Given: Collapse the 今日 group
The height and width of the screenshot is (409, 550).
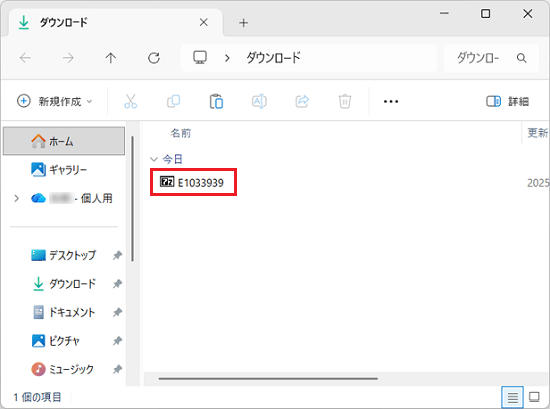Looking at the screenshot, I should [154, 159].
